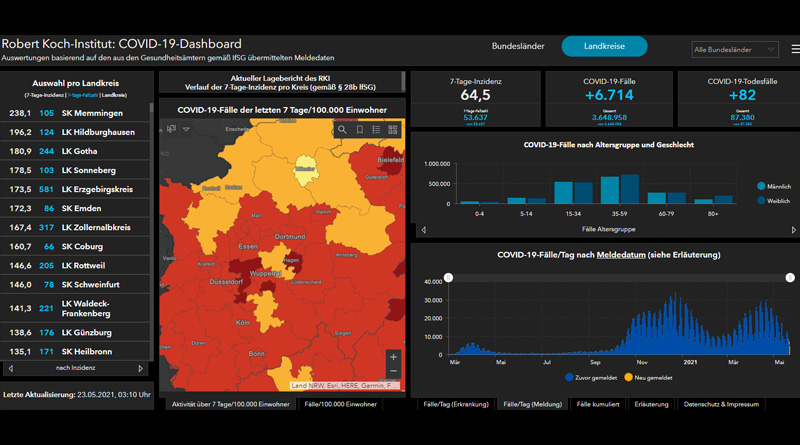
Task: Select Aktivität über 7 Tage/100.000 Einwohner tab
Action: 231,404
